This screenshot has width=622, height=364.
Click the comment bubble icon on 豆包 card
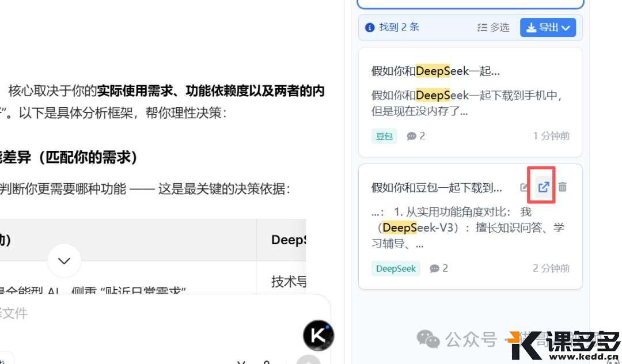[411, 136]
